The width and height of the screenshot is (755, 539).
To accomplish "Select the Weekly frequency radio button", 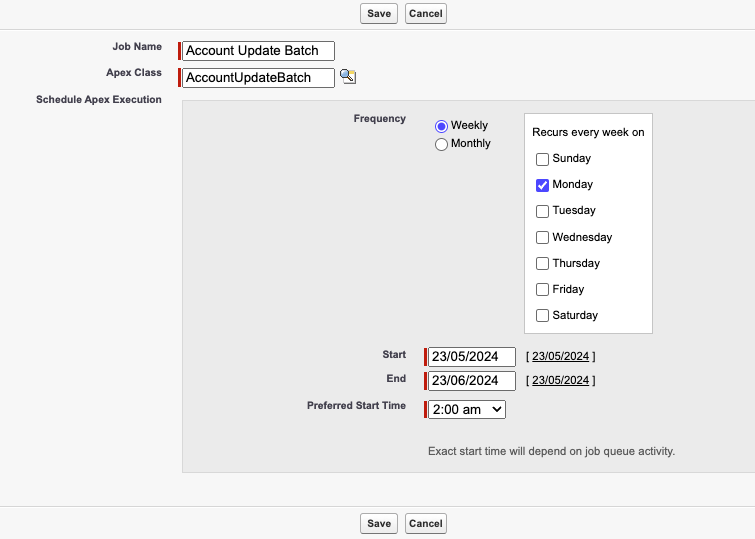I will coord(441,126).
